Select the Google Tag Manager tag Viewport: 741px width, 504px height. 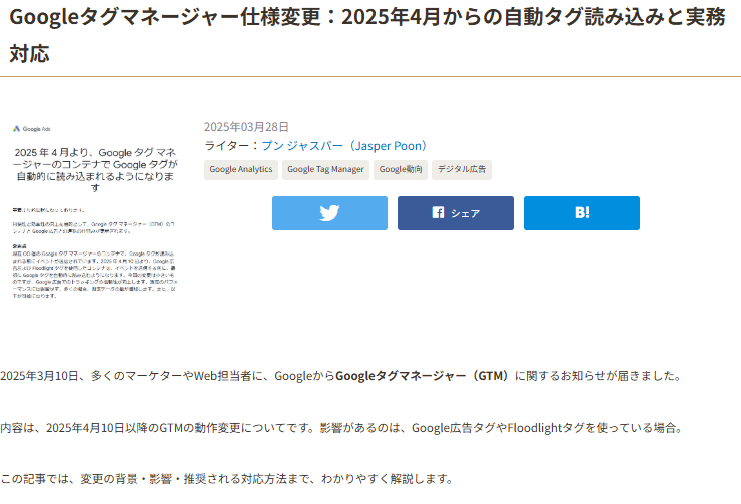(x=325, y=169)
